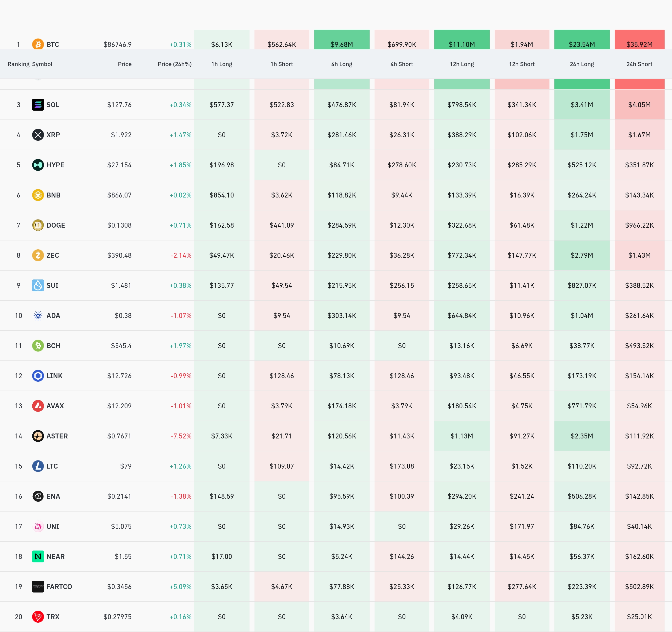
Task: Click the Zcash ZEC coin icon
Action: pos(38,255)
